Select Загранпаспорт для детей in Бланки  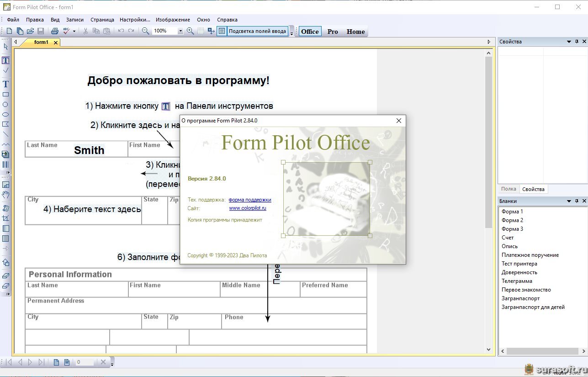pyautogui.click(x=533, y=307)
